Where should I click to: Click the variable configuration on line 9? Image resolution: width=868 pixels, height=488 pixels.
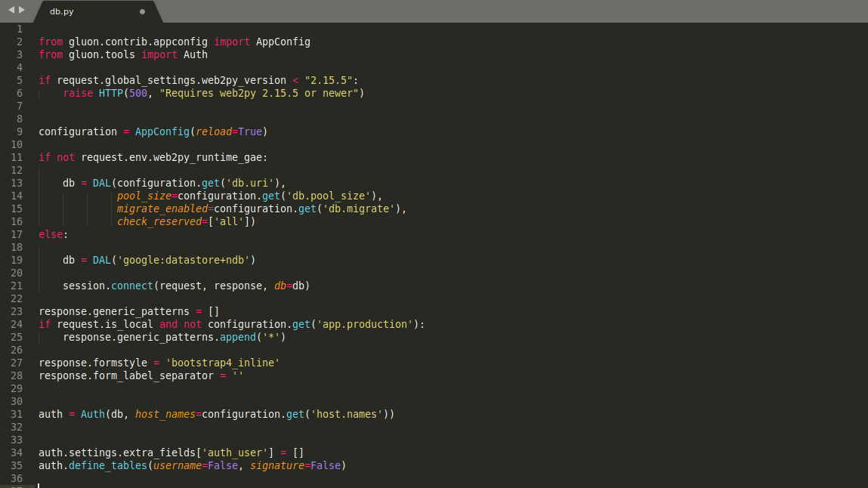78,131
